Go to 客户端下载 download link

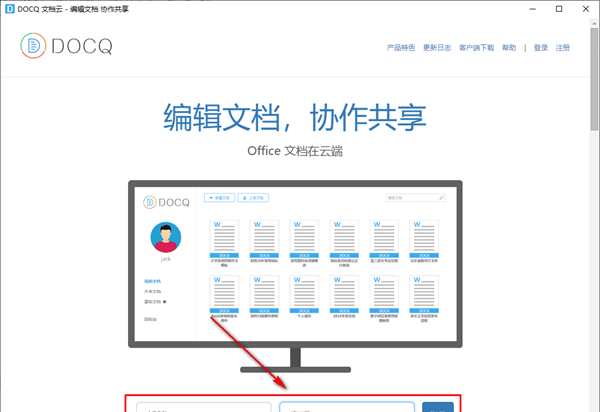click(476, 47)
